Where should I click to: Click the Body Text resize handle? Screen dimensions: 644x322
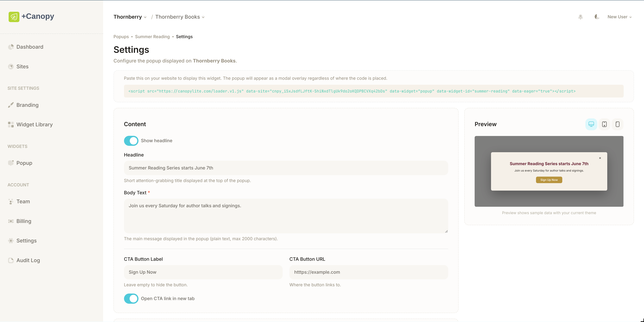coord(446,231)
